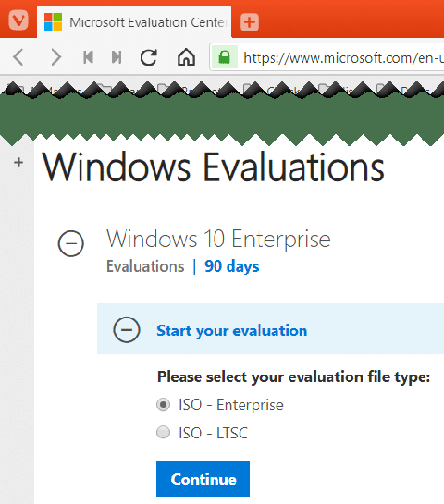Click the Windows Evaluations page title

point(214,166)
